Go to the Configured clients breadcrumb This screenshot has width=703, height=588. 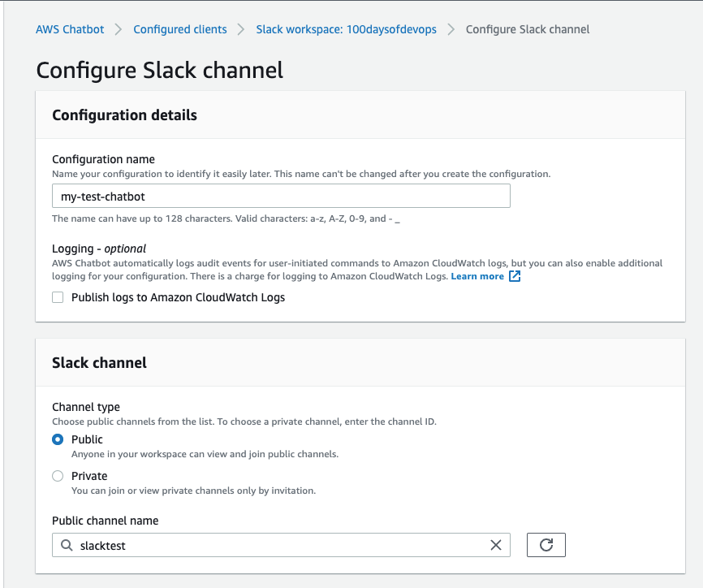(180, 29)
